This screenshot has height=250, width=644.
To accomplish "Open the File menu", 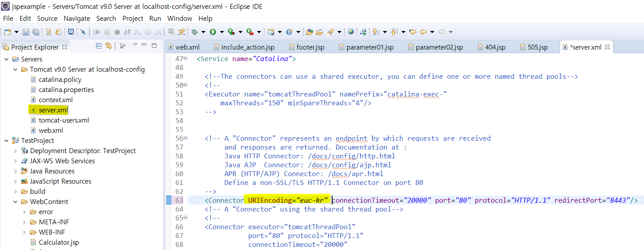I will [x=8, y=18].
